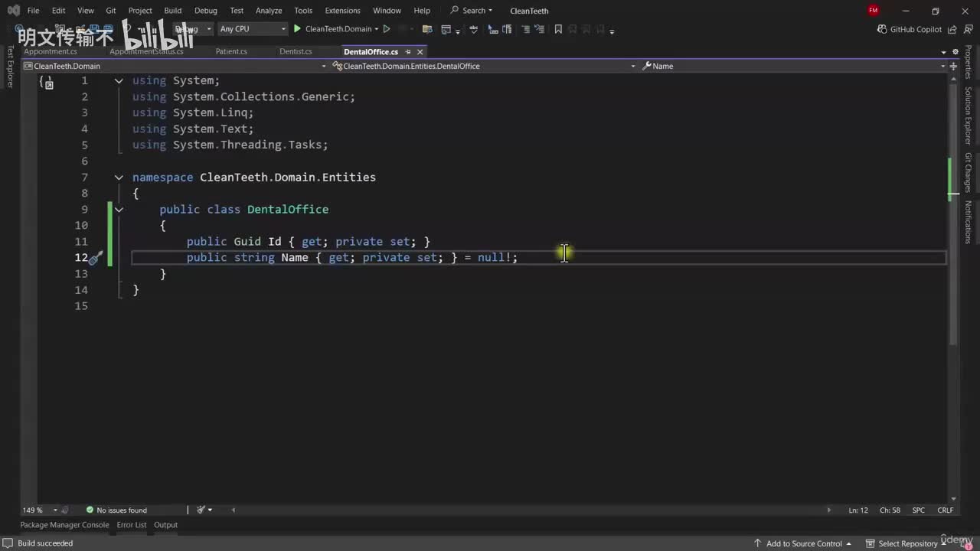Screen dimensions: 980x551
Task: Open the Edit menu
Action: 58,11
